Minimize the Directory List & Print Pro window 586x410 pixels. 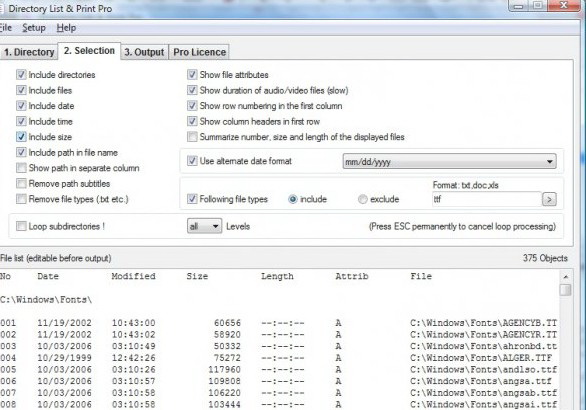(x=518, y=5)
